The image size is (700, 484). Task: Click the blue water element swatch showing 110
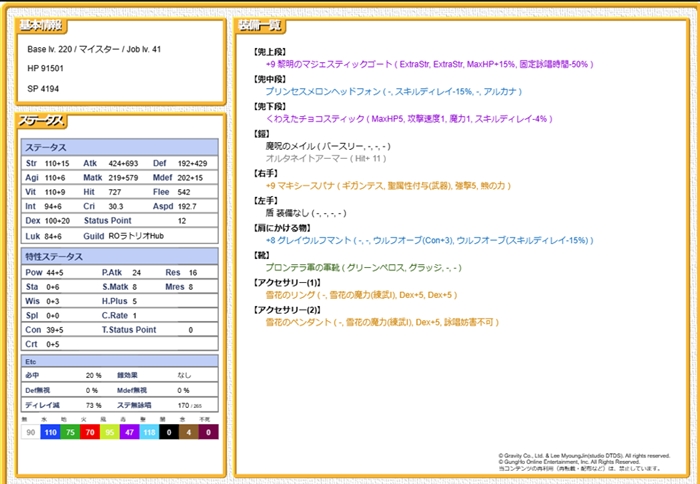point(51,432)
